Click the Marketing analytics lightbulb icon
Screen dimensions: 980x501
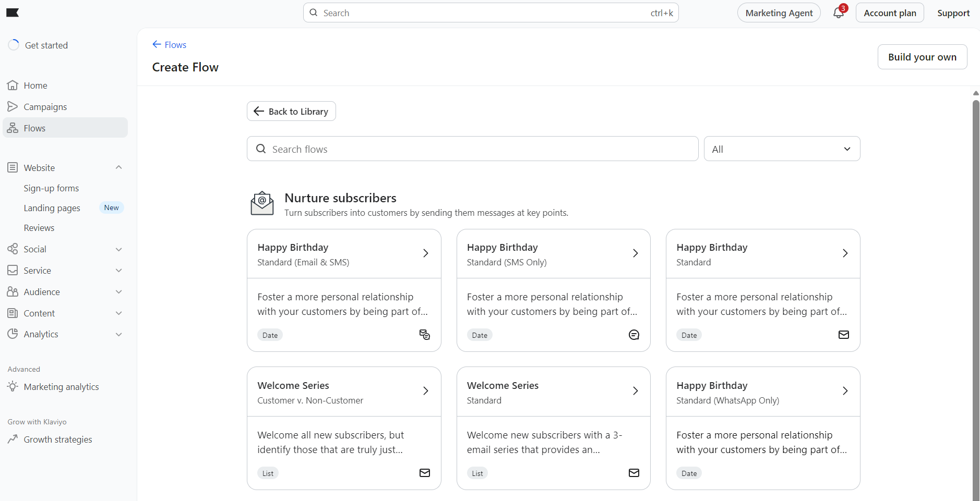click(13, 386)
